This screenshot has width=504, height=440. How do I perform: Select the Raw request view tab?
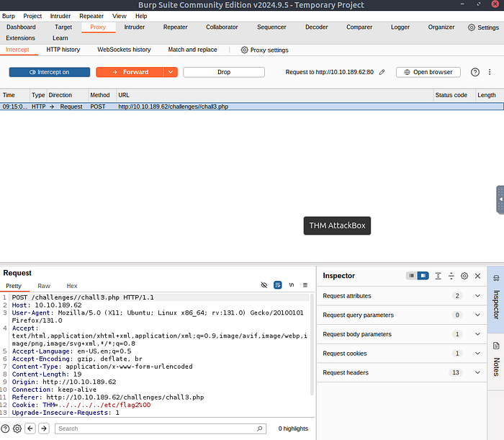pyautogui.click(x=44, y=286)
